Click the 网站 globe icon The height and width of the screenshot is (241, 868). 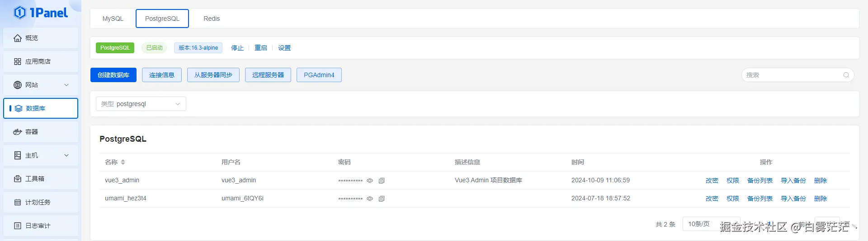pos(18,85)
